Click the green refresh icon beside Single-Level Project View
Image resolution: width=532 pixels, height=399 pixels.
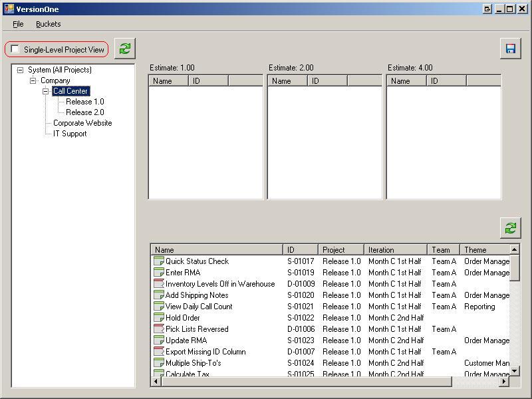tap(125, 49)
